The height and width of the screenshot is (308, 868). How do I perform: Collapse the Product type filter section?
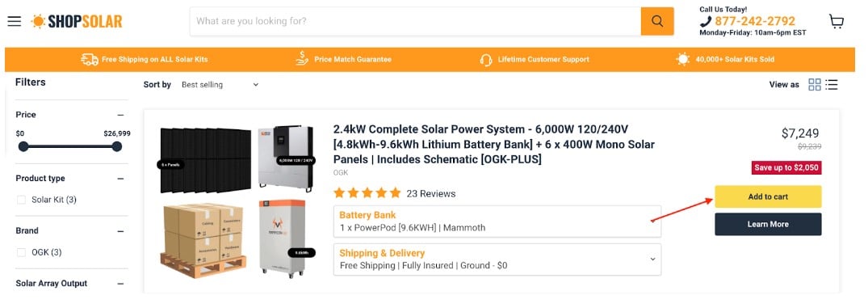click(x=120, y=179)
